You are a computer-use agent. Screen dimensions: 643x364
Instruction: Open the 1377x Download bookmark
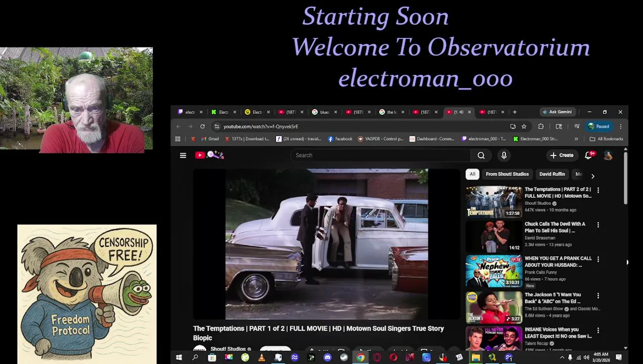click(x=247, y=139)
